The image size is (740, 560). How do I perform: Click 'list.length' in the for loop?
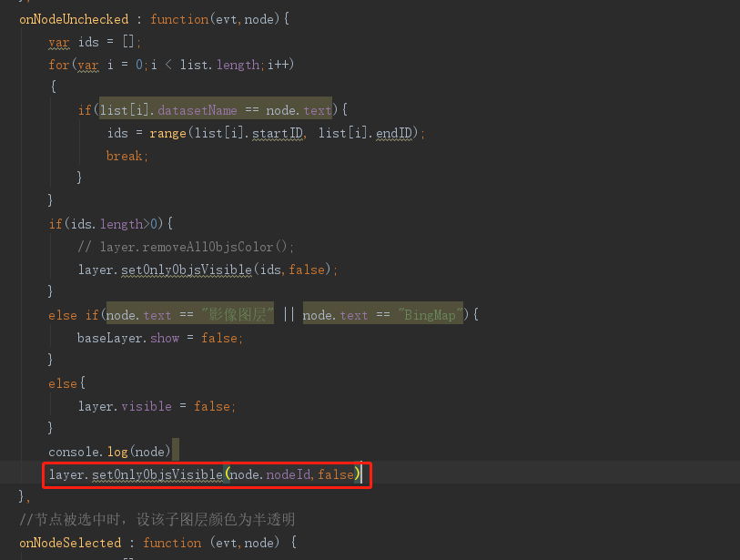coord(219,65)
